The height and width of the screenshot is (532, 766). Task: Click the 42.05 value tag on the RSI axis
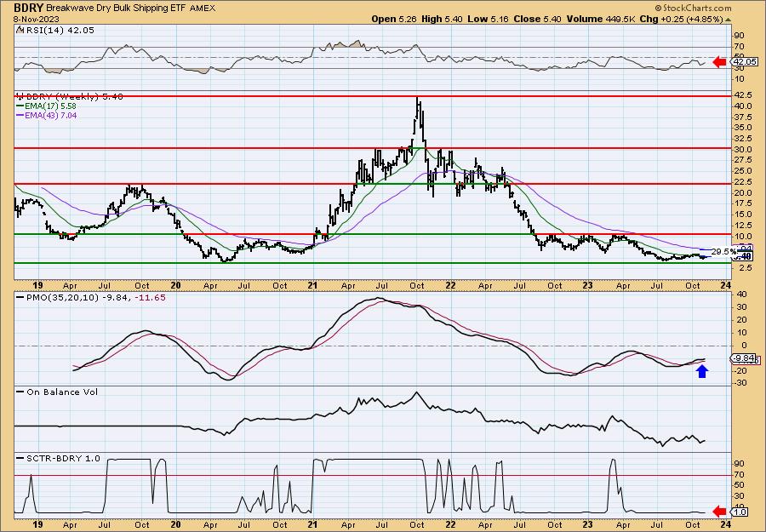[744, 62]
